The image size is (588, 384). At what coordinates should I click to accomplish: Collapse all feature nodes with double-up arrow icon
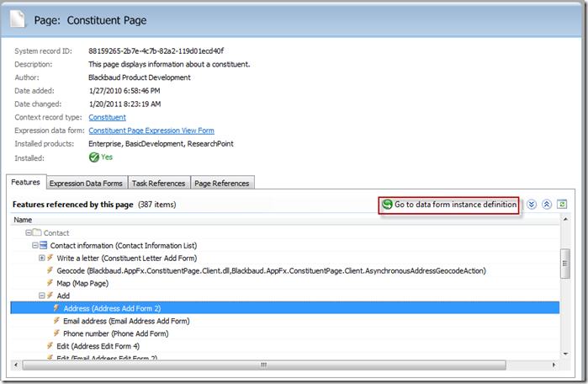coord(546,205)
